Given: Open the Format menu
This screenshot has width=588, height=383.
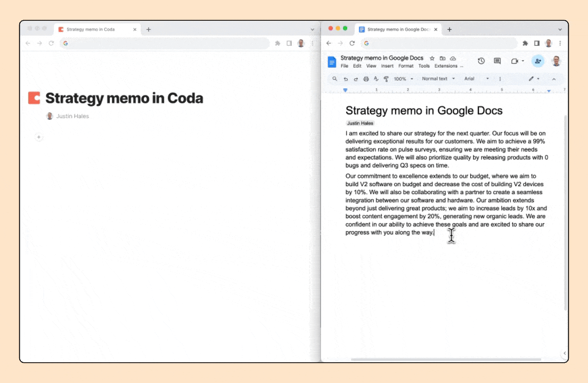Looking at the screenshot, I should click(x=406, y=66).
